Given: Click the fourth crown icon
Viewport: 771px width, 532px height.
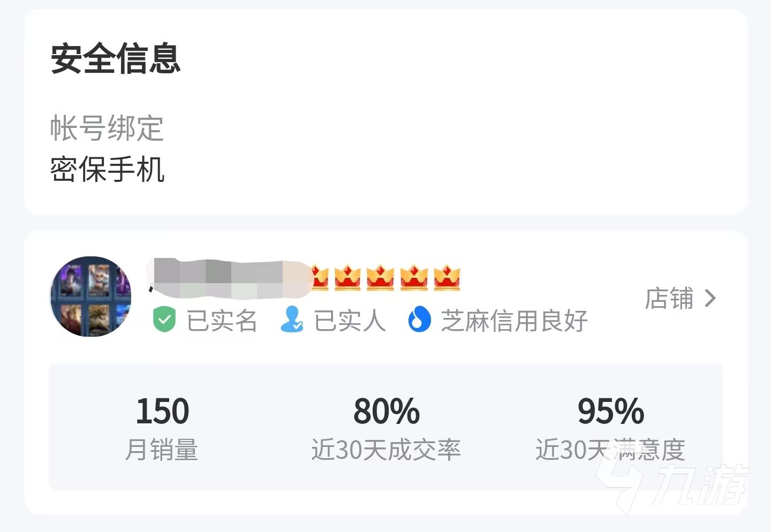Looking at the screenshot, I should 412,278.
